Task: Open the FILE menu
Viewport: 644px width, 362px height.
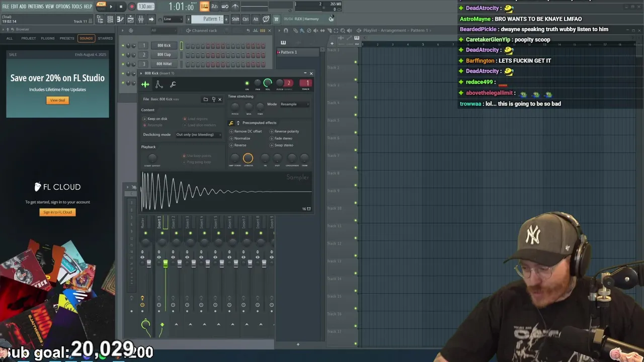Action: tap(6, 7)
